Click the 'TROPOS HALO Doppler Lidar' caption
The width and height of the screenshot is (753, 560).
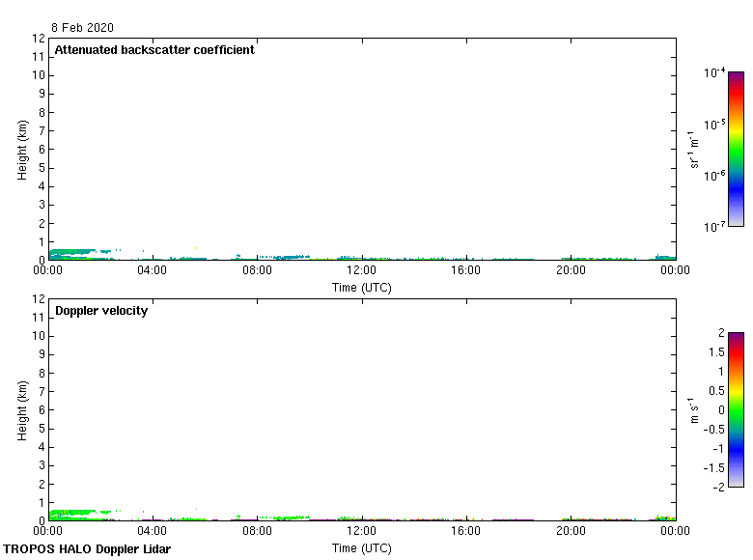(87, 549)
